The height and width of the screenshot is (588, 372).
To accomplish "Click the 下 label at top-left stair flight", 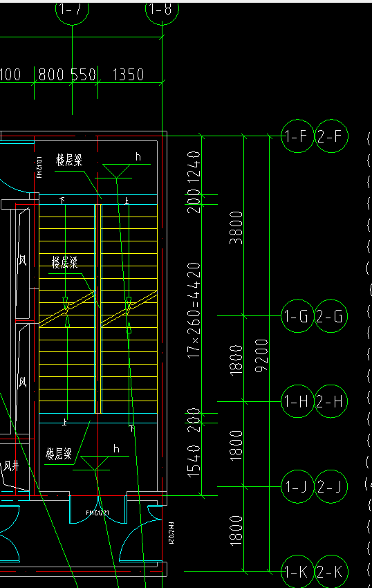I will (62, 201).
